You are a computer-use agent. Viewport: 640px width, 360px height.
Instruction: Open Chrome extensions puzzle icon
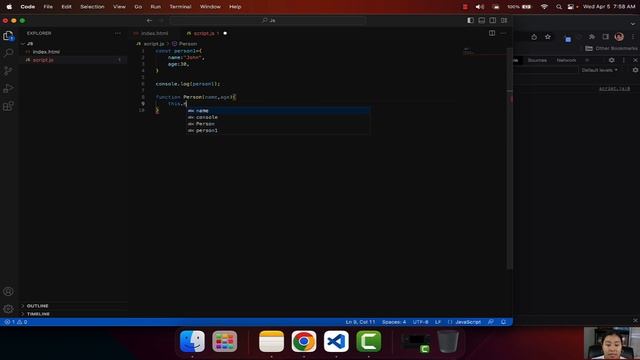click(592, 37)
